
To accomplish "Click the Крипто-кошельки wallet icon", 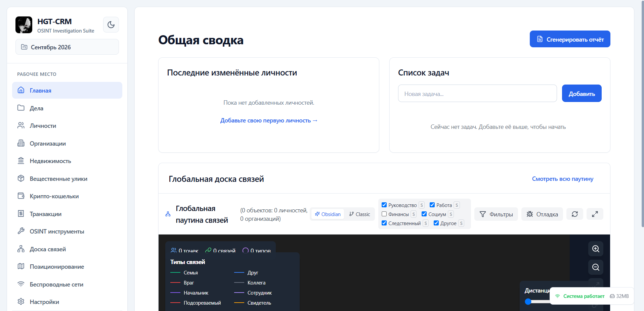I will coord(21,196).
